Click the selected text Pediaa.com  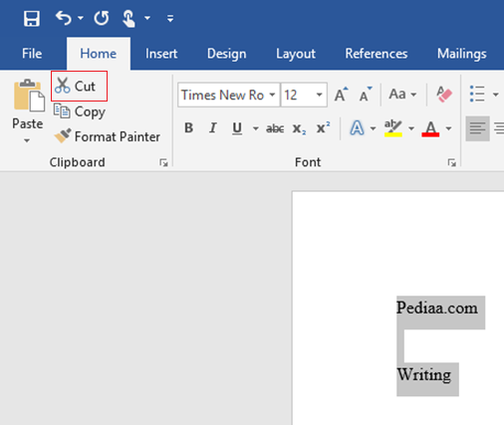point(437,308)
